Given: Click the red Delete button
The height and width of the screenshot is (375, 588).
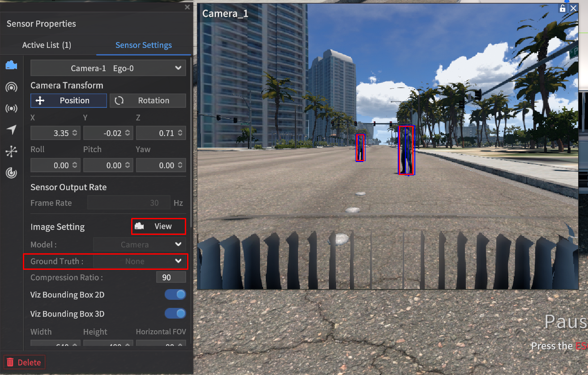Looking at the screenshot, I should (24, 362).
